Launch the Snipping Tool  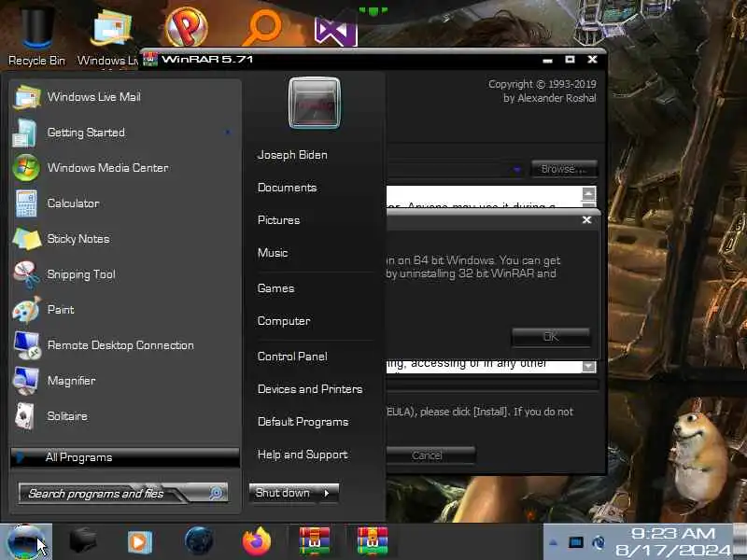point(125,274)
